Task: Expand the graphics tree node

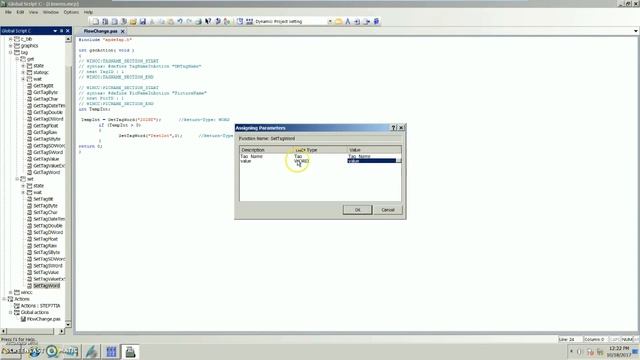Action: pos(11,46)
